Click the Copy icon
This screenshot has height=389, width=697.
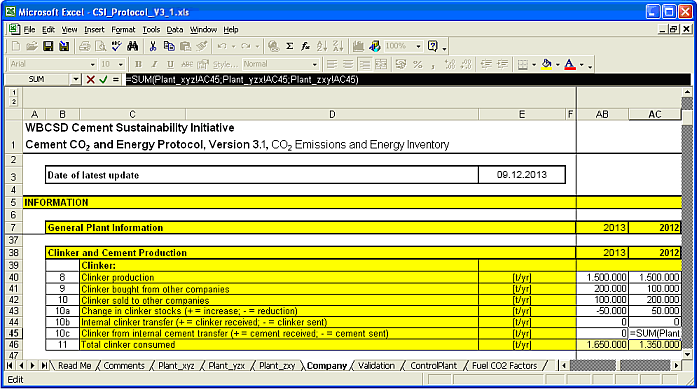coord(169,46)
